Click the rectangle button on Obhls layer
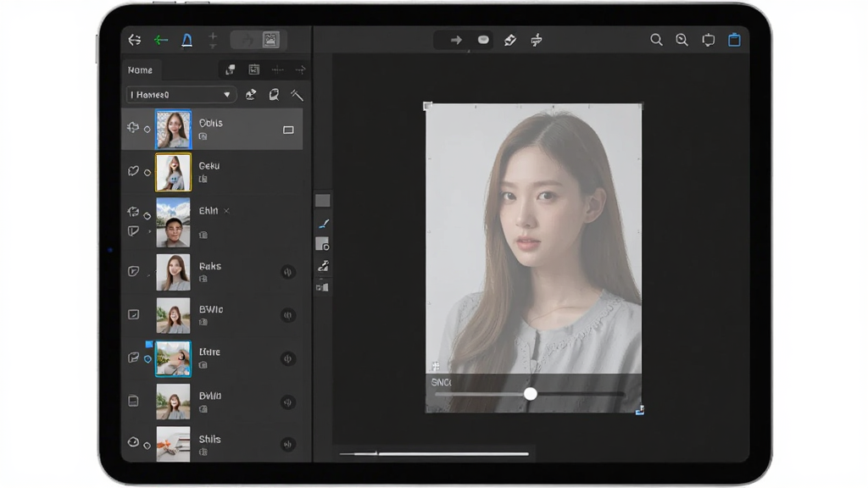Viewport: 868px width, 488px height. (288, 130)
